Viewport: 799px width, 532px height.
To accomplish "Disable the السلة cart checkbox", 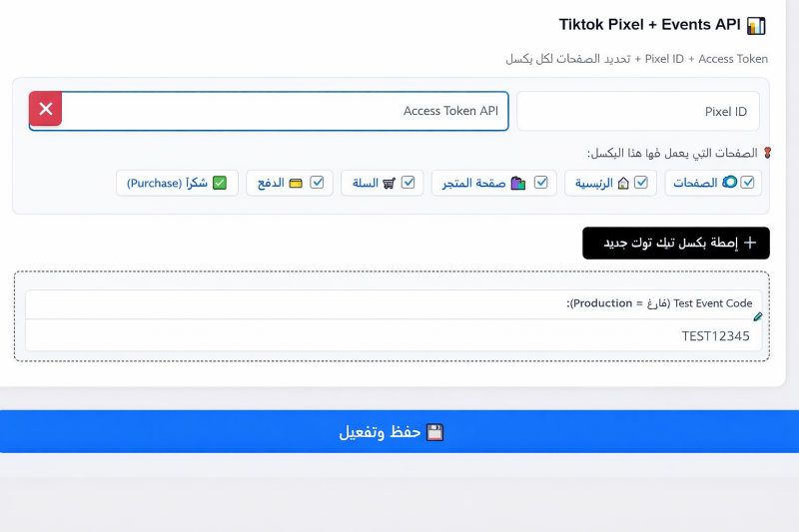I will click(407, 183).
